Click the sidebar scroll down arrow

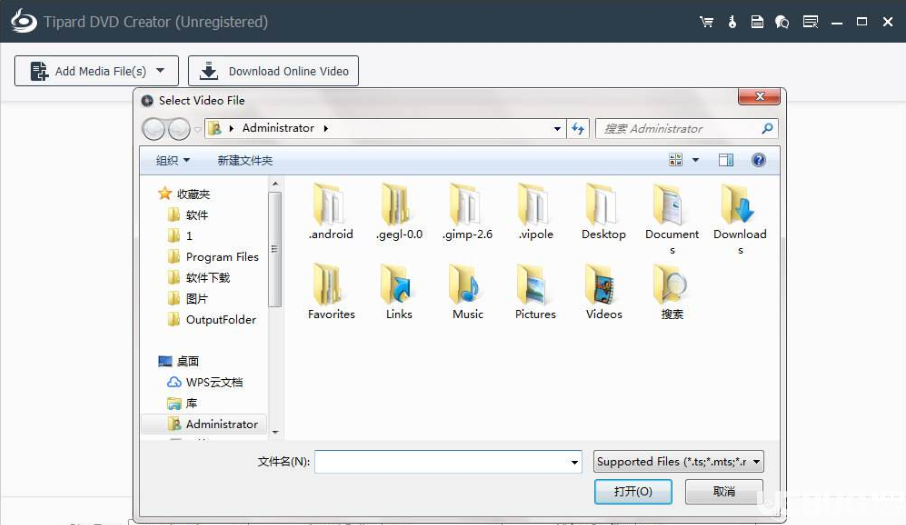(275, 432)
